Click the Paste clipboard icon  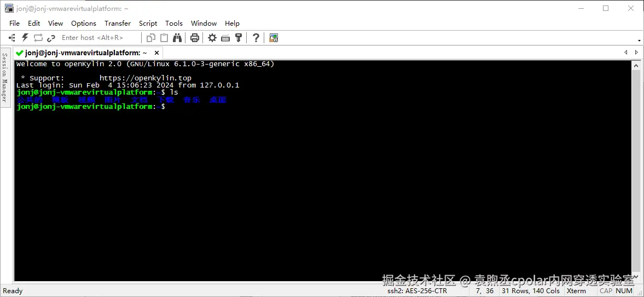pos(164,38)
